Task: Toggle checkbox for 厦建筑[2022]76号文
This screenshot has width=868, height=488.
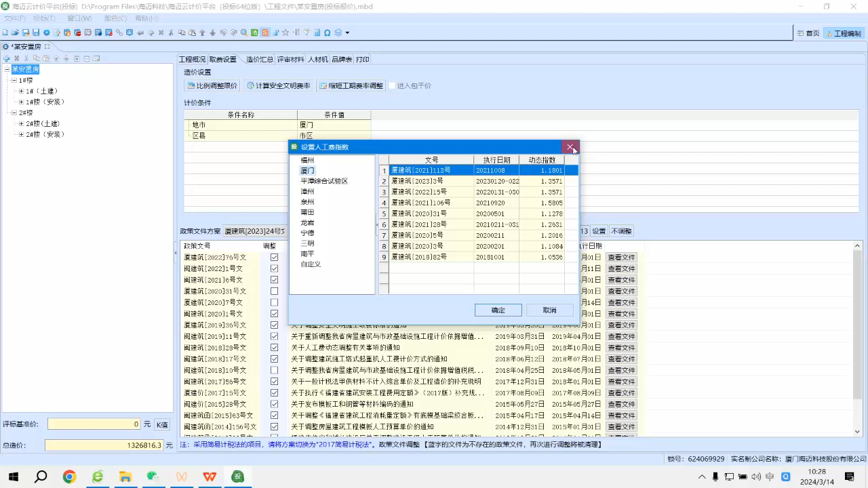Action: (274, 258)
